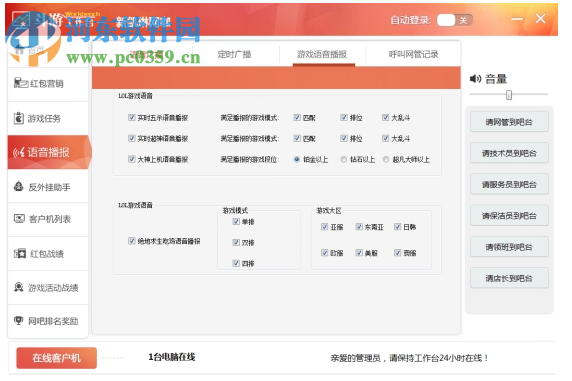Toggle the 实时超神语音播报 checkbox
The height and width of the screenshot is (381, 572).
(132, 138)
